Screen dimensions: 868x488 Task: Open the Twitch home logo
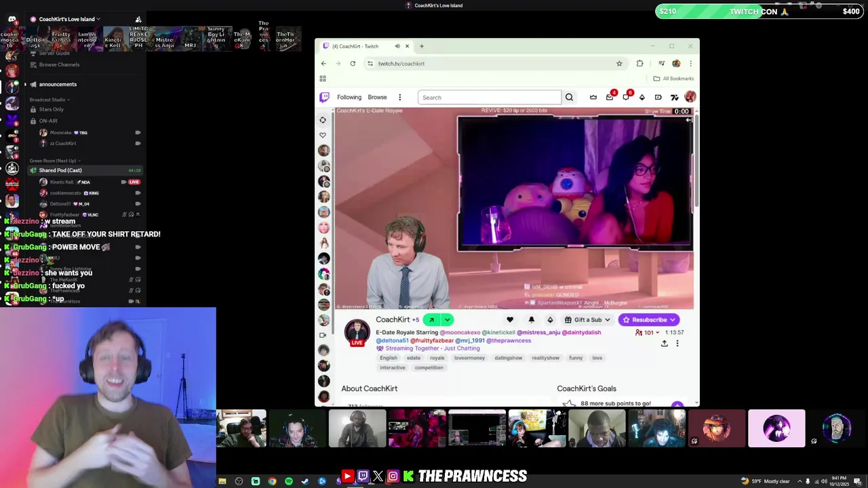pyautogui.click(x=324, y=97)
